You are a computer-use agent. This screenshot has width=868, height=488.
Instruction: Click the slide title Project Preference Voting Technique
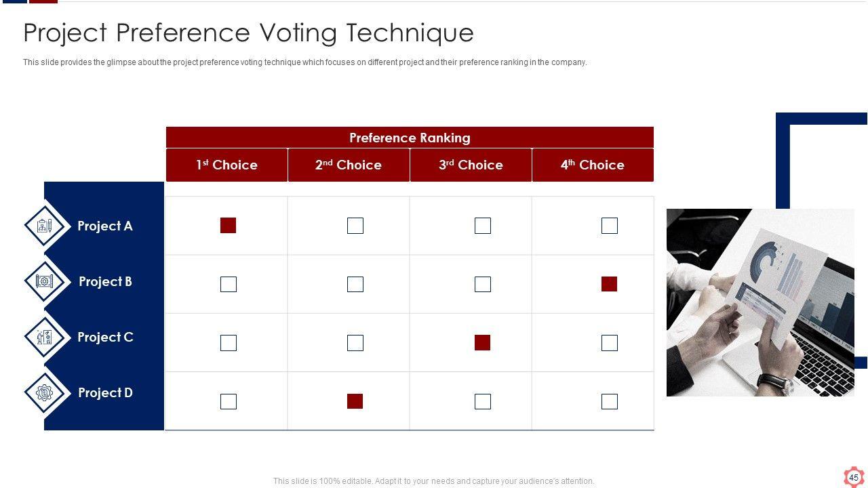tap(248, 33)
